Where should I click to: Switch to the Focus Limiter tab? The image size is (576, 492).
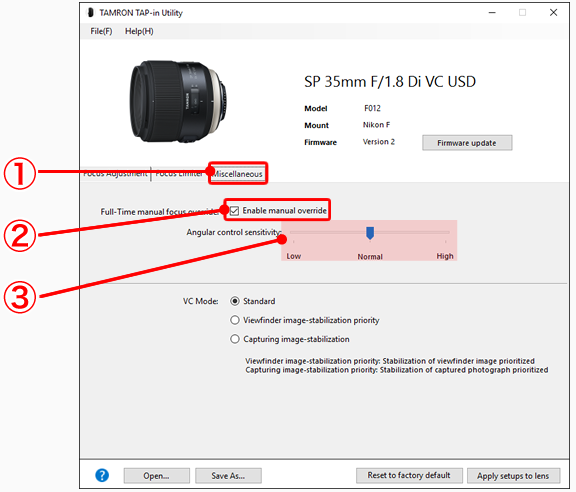point(179,173)
